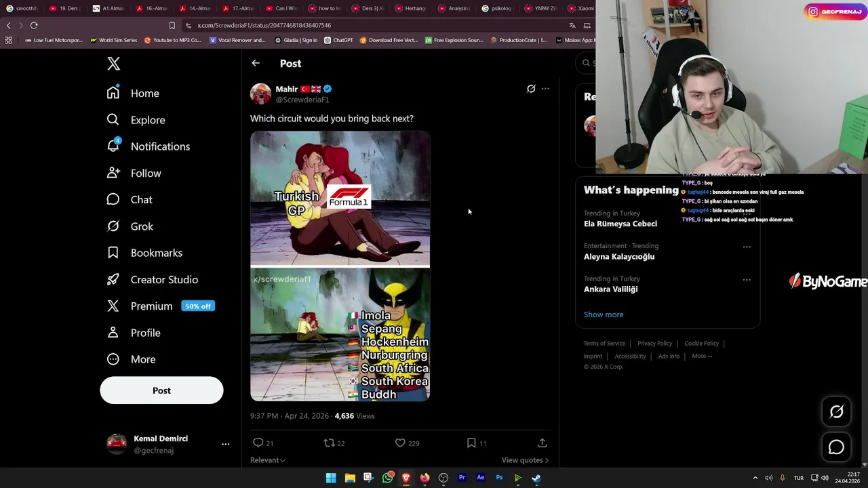
Task: Click the More circle icon in the sidebar
Action: pyautogui.click(x=113, y=359)
